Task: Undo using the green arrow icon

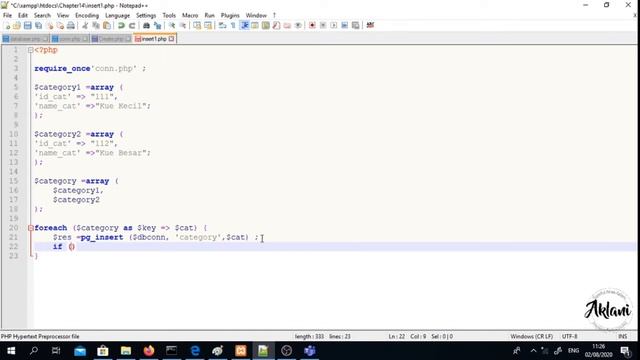Action: pos(121,26)
